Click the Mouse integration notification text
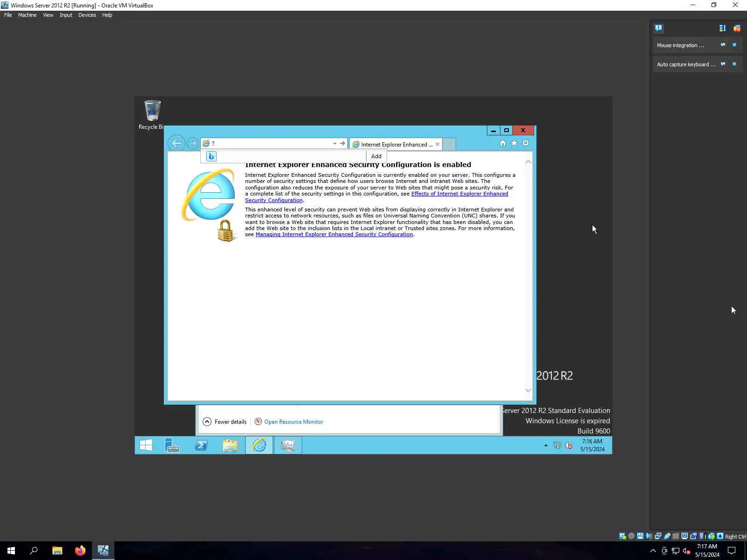747x560 pixels. click(680, 45)
